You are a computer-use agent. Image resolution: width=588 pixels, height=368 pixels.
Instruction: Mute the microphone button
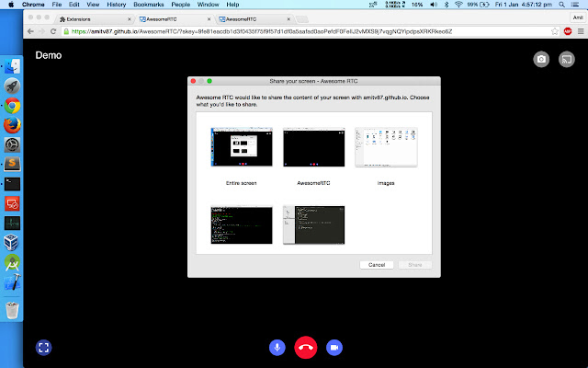click(277, 348)
